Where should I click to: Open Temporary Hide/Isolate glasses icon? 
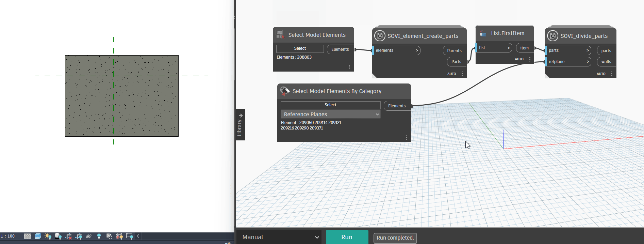(x=89, y=236)
